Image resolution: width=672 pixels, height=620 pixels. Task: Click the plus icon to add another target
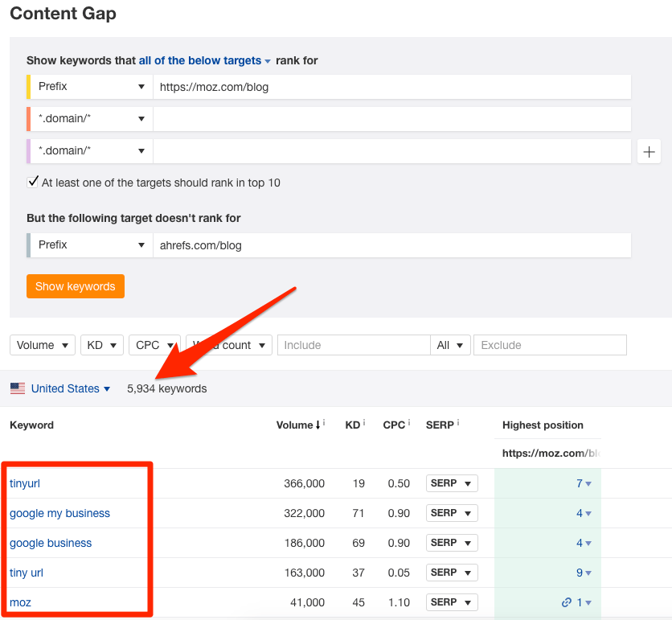pyautogui.click(x=649, y=151)
